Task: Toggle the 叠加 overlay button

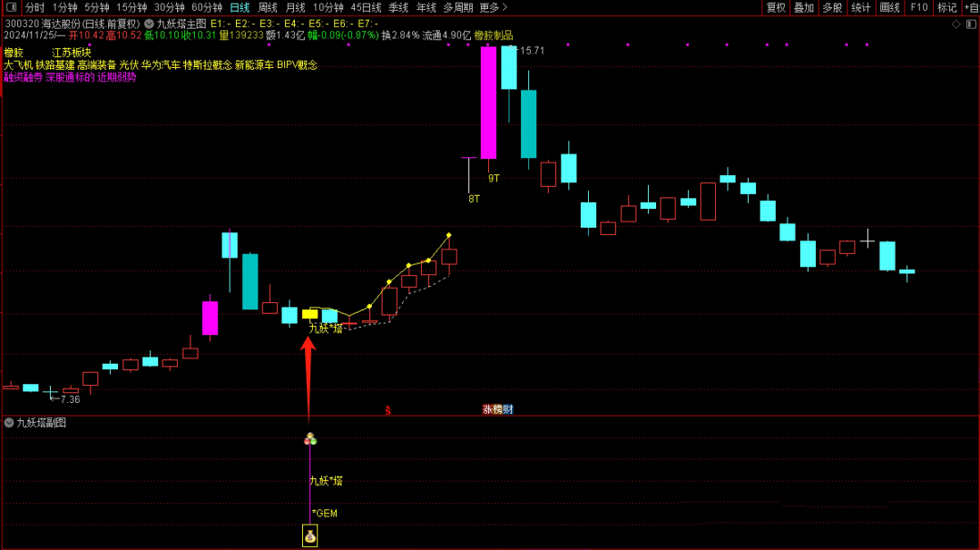Action: [x=804, y=7]
